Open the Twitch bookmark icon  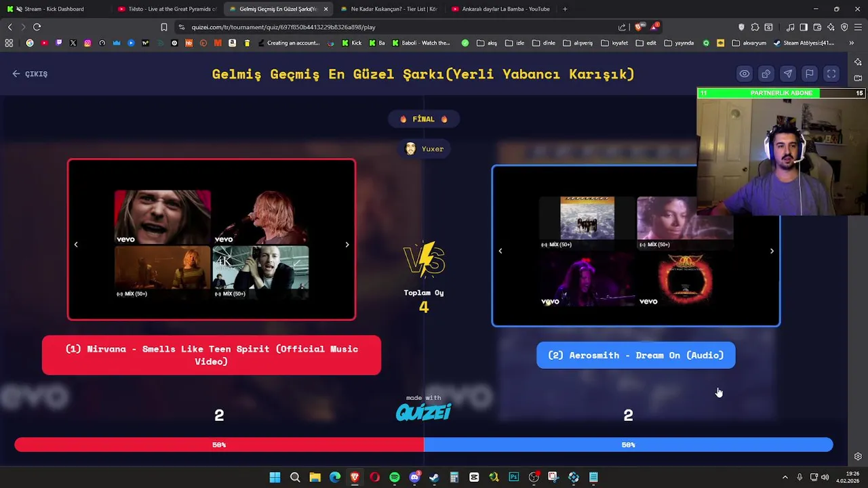pyautogui.click(x=58, y=43)
